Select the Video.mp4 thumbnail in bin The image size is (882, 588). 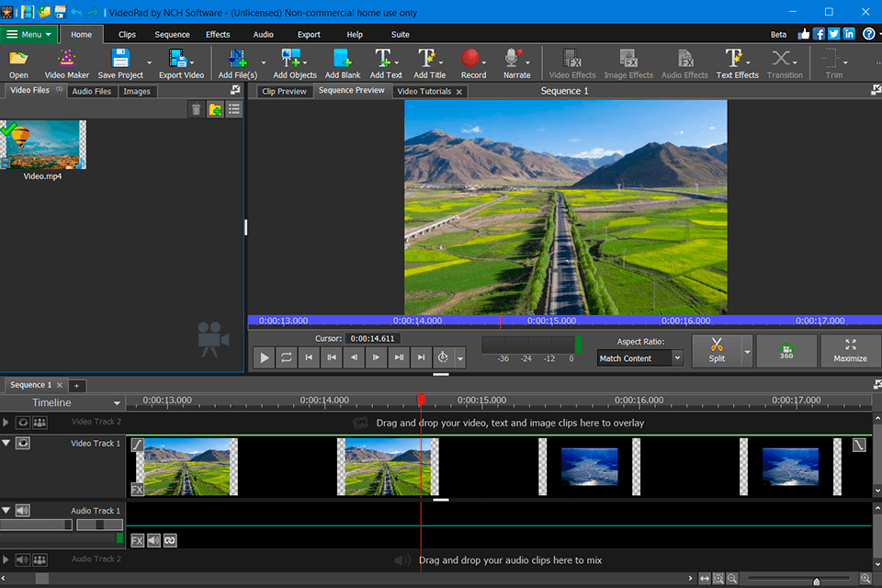click(x=44, y=145)
